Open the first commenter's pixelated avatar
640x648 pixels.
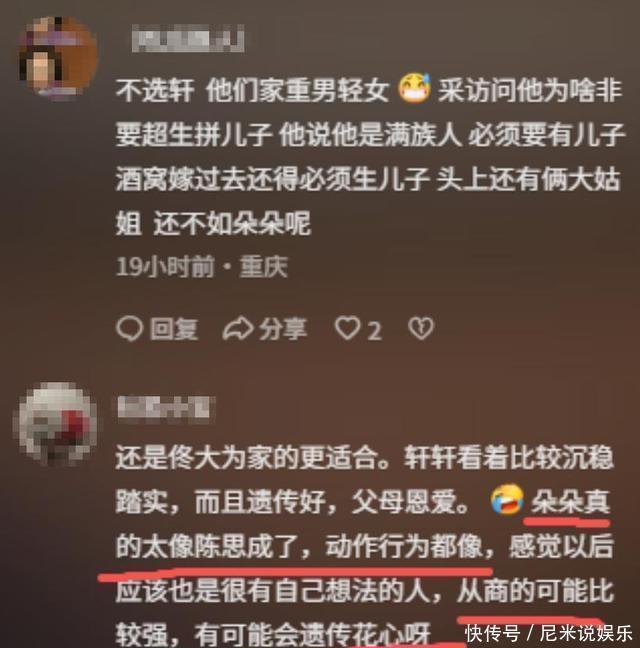point(58,59)
